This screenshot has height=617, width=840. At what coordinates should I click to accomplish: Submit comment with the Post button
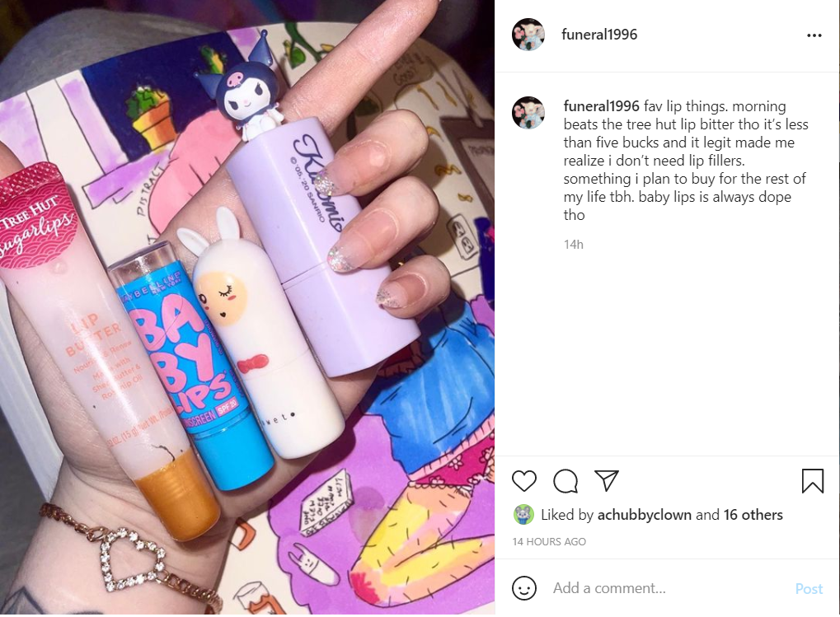(x=809, y=589)
